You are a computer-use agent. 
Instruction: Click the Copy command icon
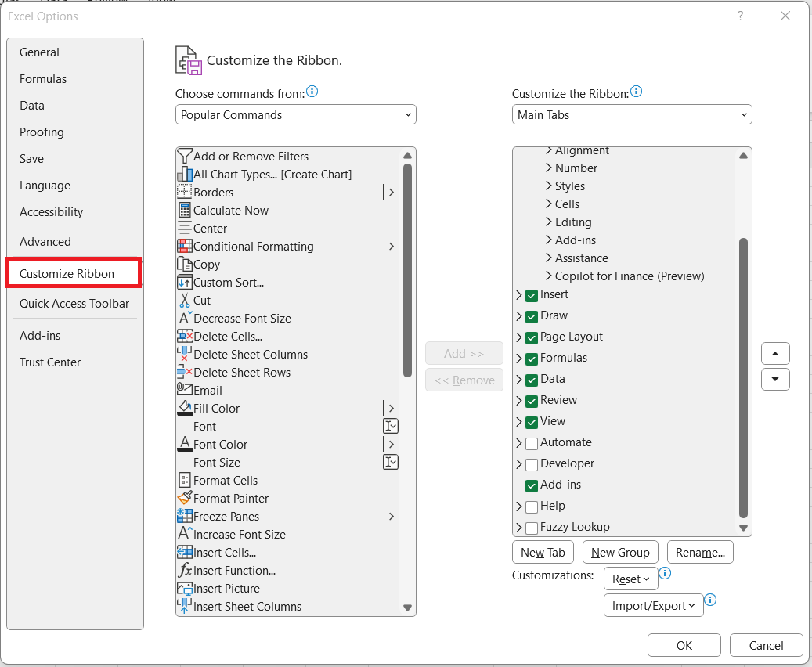click(184, 264)
